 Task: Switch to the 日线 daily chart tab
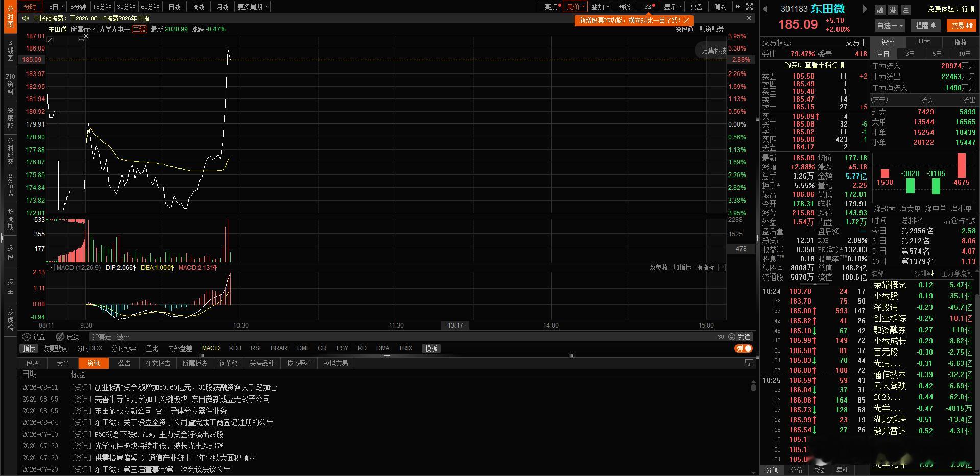pos(175,7)
